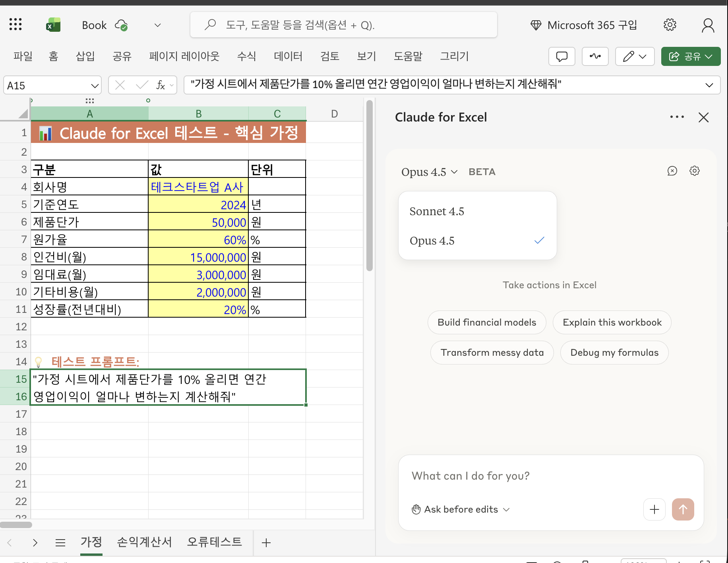Switch to the 홈 ribbon tab

click(53, 56)
